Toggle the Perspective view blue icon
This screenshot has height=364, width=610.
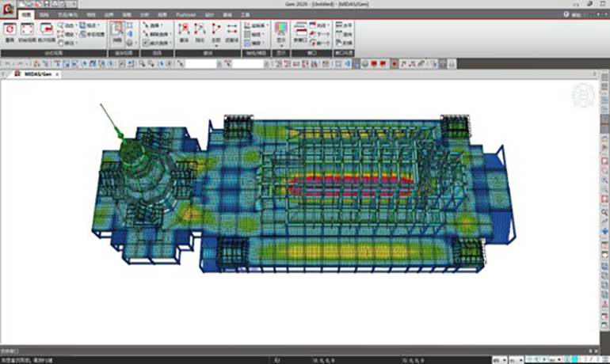coord(130,34)
